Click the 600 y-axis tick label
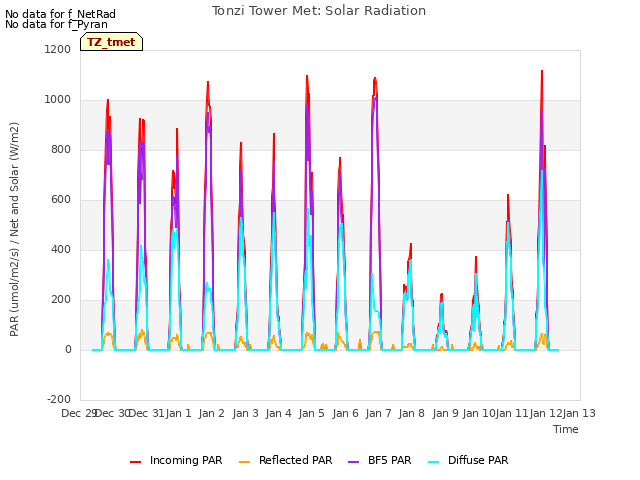 tap(61, 200)
